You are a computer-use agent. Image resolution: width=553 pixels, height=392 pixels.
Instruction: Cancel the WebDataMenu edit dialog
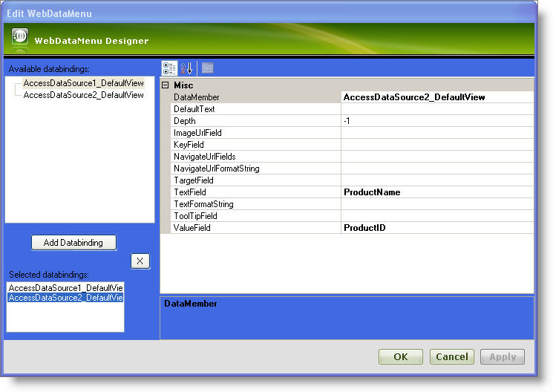tap(452, 356)
